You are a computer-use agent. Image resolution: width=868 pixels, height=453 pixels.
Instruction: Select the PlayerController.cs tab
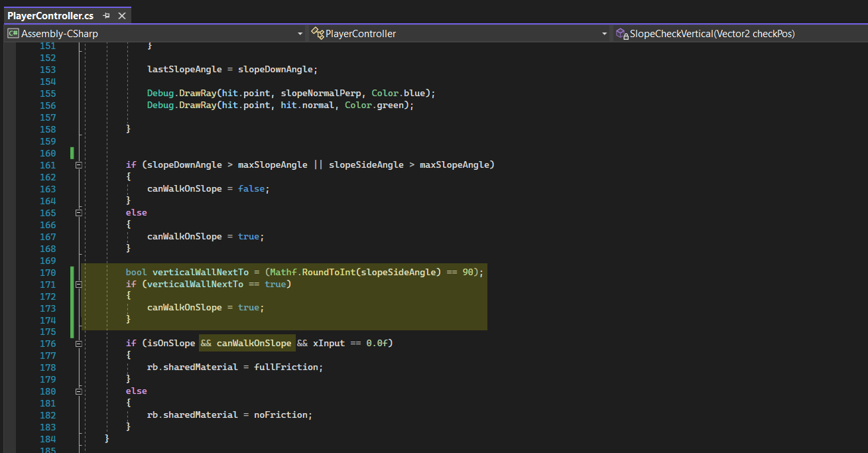pyautogui.click(x=50, y=15)
